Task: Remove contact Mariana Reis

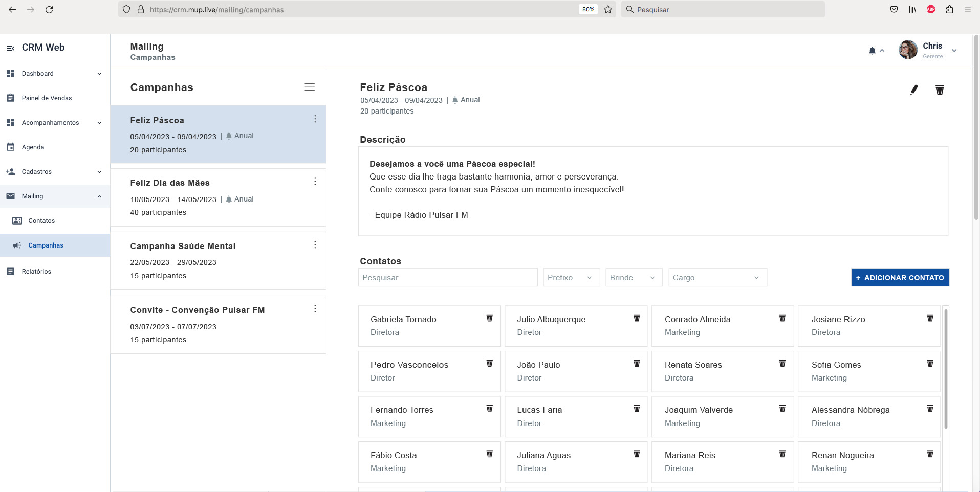Action: point(782,454)
